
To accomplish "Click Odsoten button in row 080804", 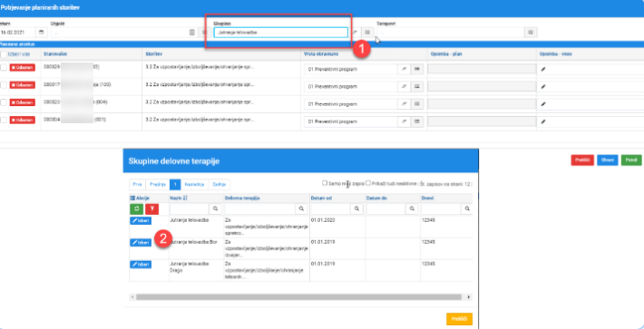I will point(23,120).
